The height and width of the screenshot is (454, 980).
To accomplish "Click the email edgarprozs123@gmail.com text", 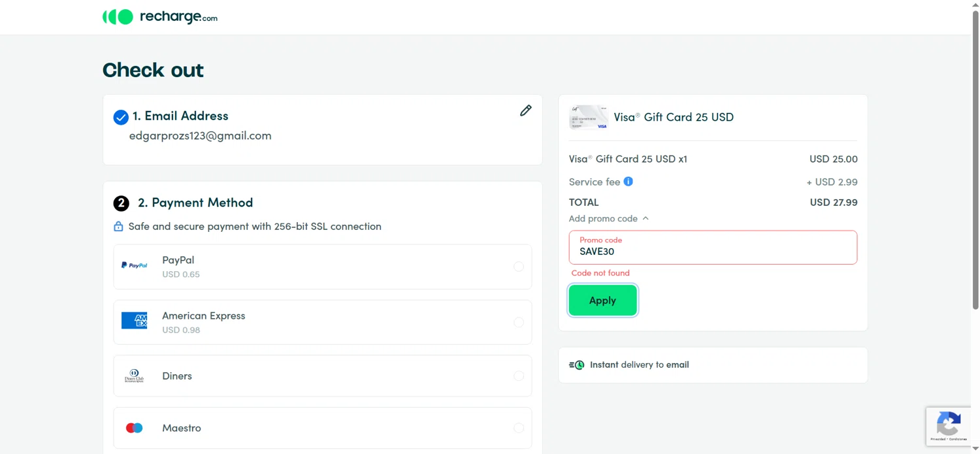I will tap(201, 136).
